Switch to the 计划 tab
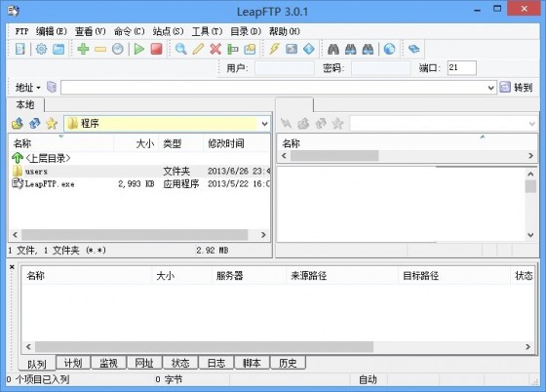Image resolution: width=546 pixels, height=392 pixels. (x=73, y=363)
